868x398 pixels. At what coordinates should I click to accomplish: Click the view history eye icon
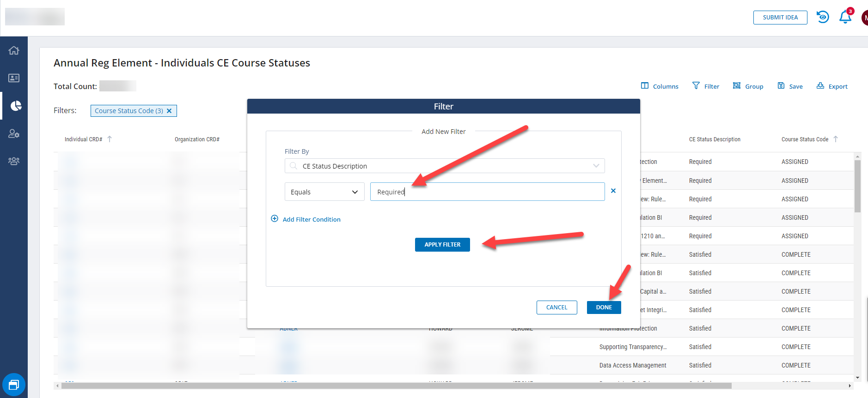click(823, 17)
